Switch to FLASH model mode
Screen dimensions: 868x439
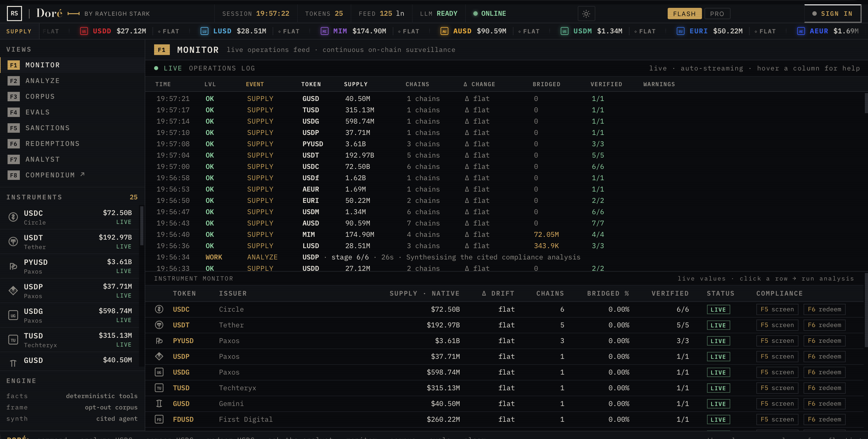click(684, 14)
